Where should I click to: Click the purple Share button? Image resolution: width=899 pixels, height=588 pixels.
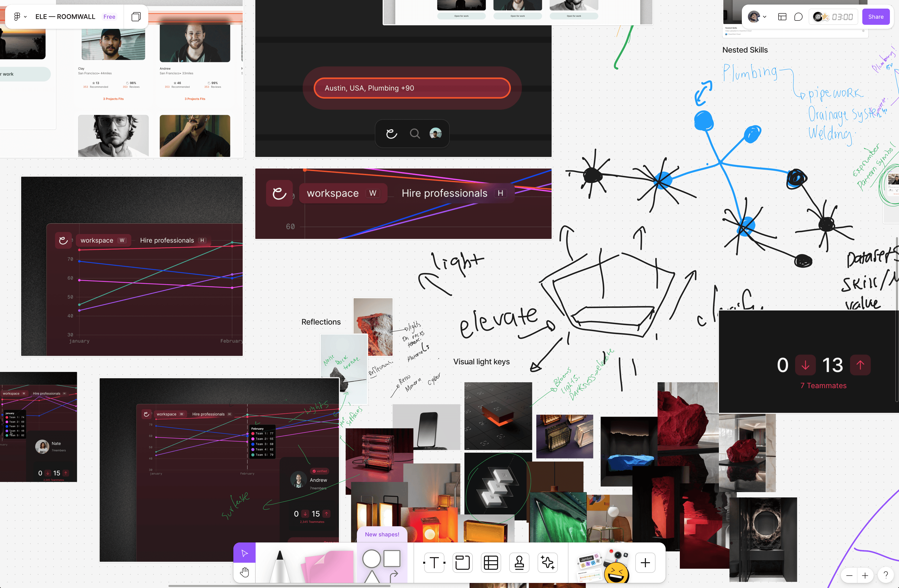click(x=875, y=17)
